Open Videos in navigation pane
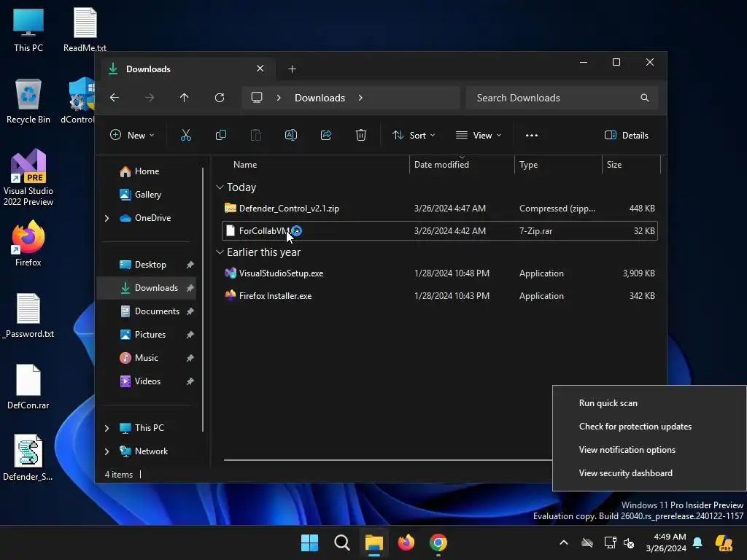Screen dimensions: 747x560 click(x=146, y=381)
